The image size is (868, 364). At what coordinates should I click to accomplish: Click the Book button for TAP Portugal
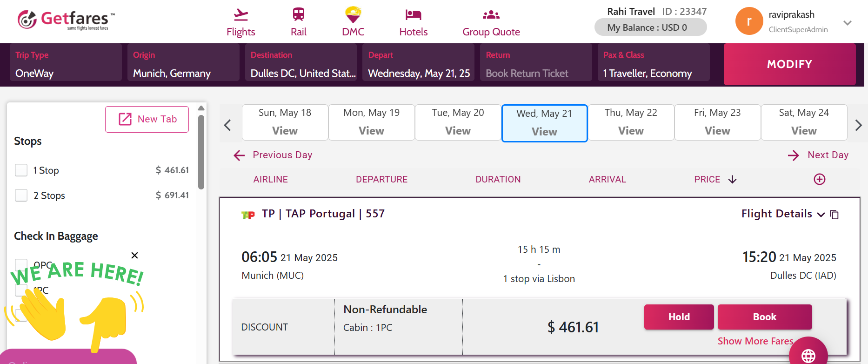pyautogui.click(x=764, y=317)
